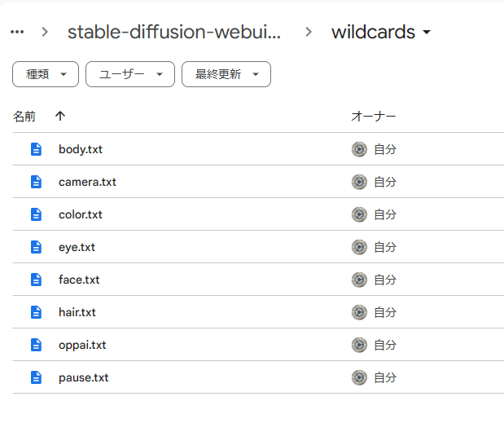Click the document icon for color.txt
504x432 pixels.
[36, 214]
